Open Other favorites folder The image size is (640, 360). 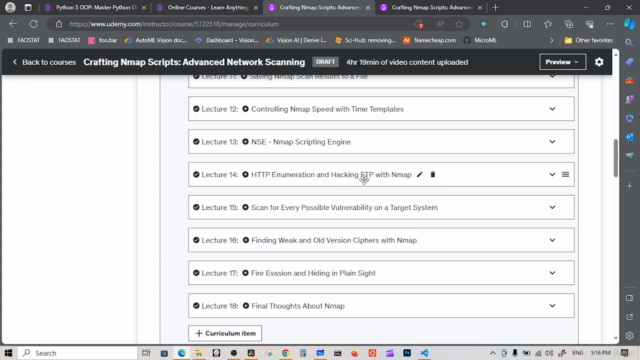point(589,40)
